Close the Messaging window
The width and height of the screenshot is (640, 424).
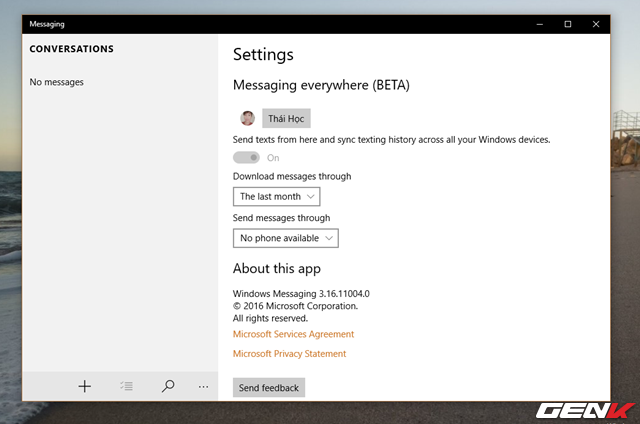(x=596, y=24)
